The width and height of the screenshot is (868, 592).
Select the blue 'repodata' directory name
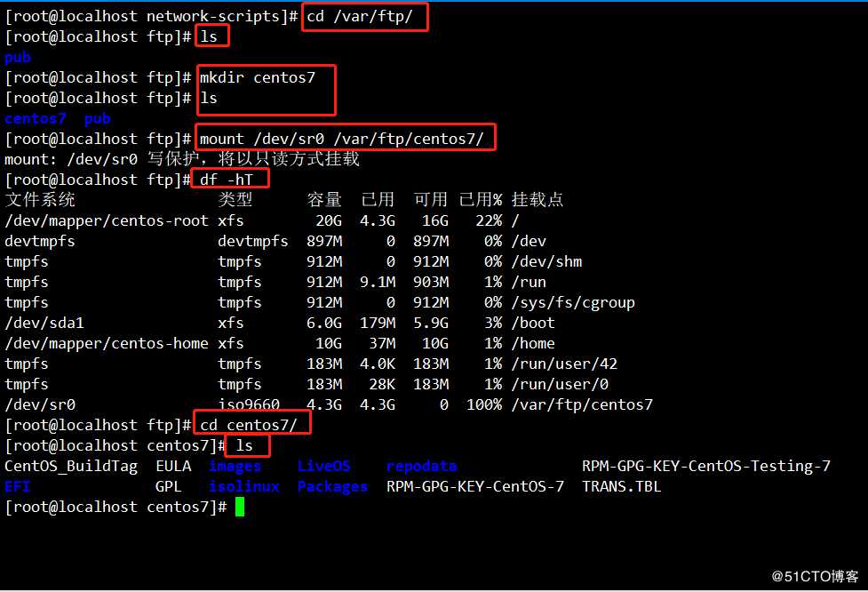click(x=422, y=467)
